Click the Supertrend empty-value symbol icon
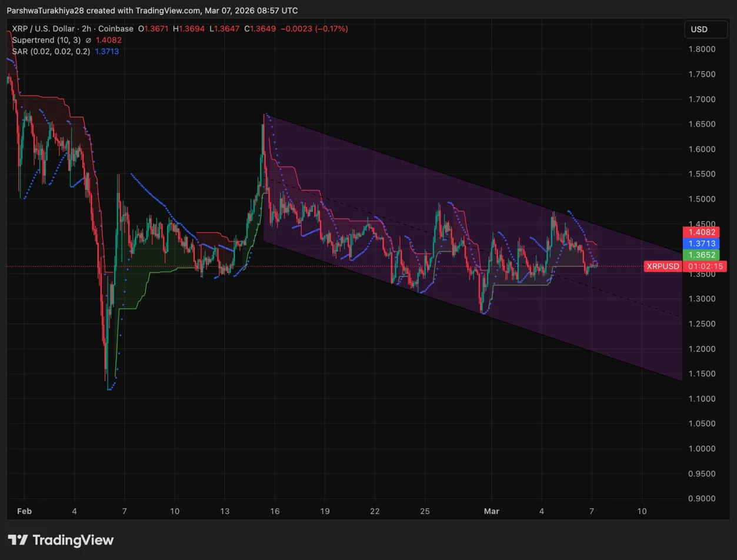737x560 pixels. click(88, 40)
